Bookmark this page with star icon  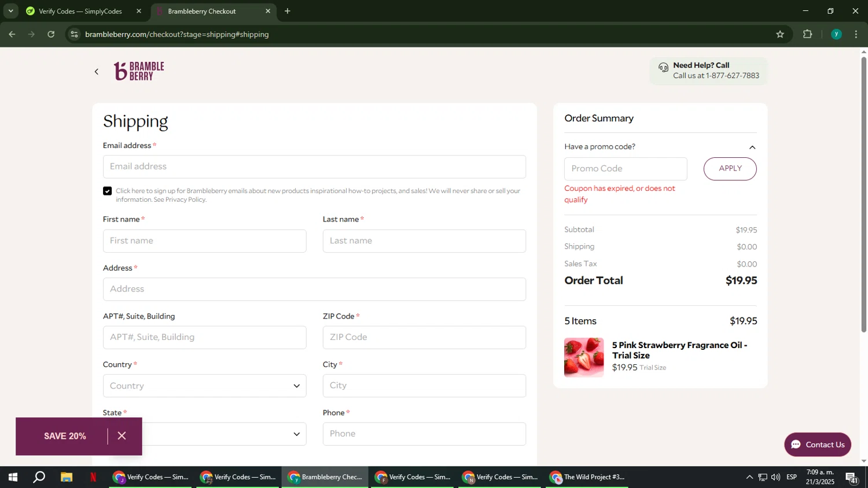point(780,34)
